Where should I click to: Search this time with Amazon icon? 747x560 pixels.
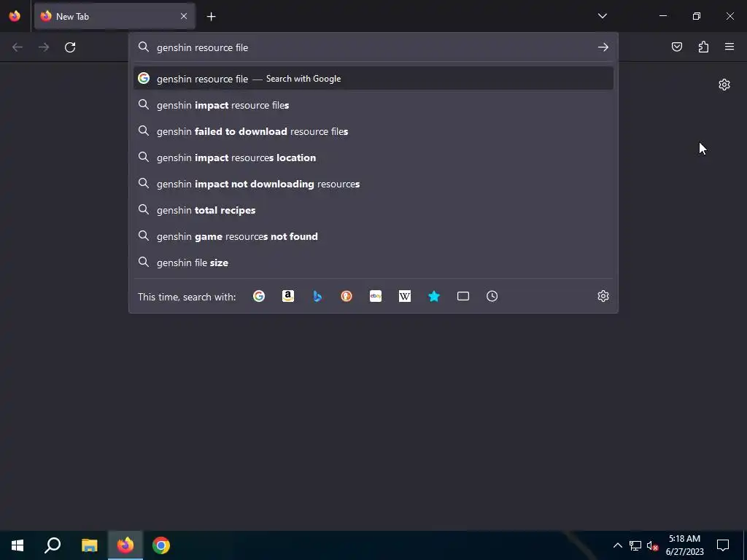click(x=287, y=296)
